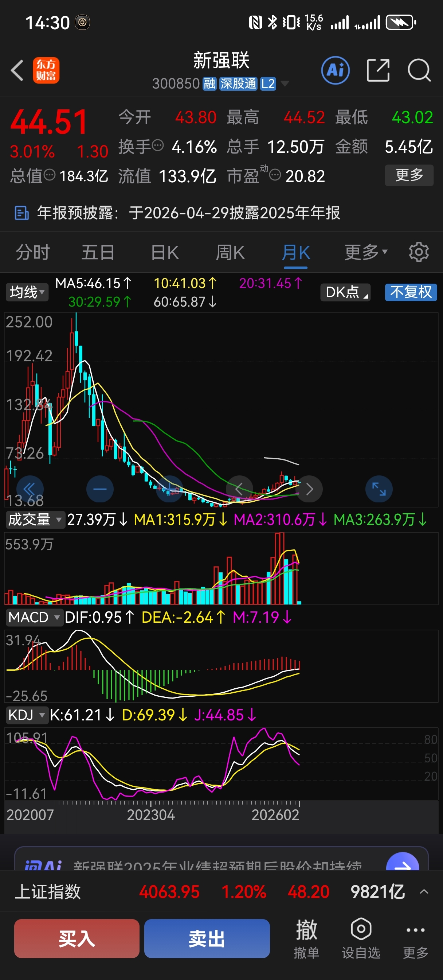Tap the annual report document icon
This screenshot has height=980, width=443.
click(21, 213)
